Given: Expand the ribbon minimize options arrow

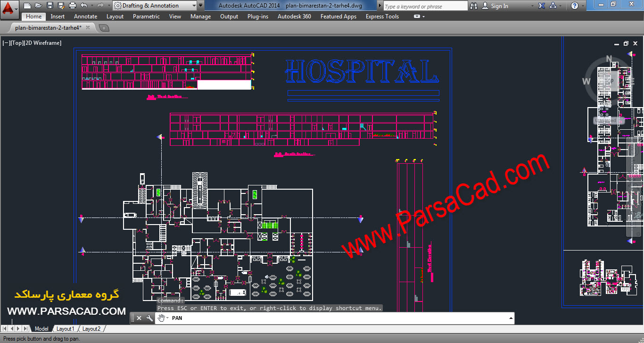Looking at the screenshot, I should (423, 17).
